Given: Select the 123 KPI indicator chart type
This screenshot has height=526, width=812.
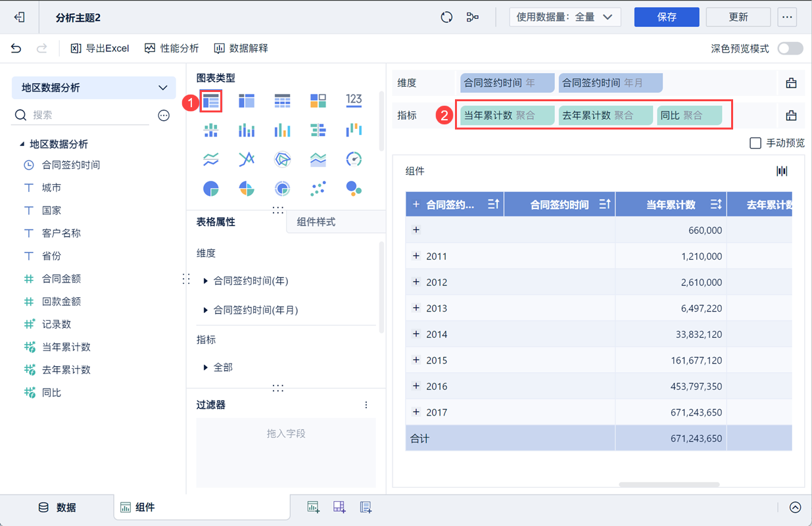Looking at the screenshot, I should click(354, 101).
